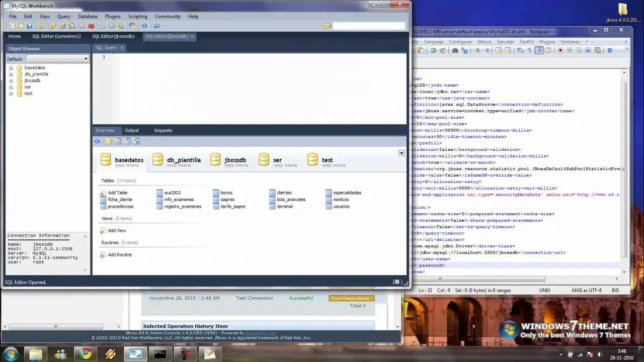Click the Add Table icon
Image resolution: width=644 pixels, height=362 pixels.
103,193
